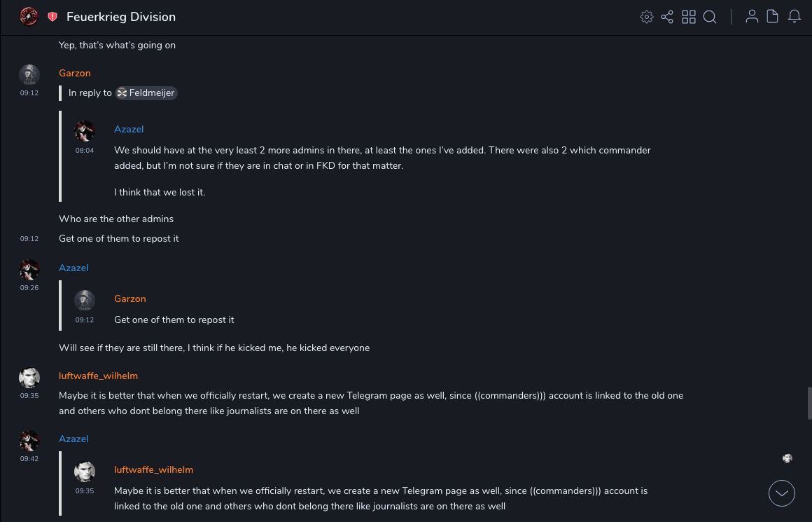The width and height of the screenshot is (812, 522).
Task: Open the room files icon
Action: point(773,17)
